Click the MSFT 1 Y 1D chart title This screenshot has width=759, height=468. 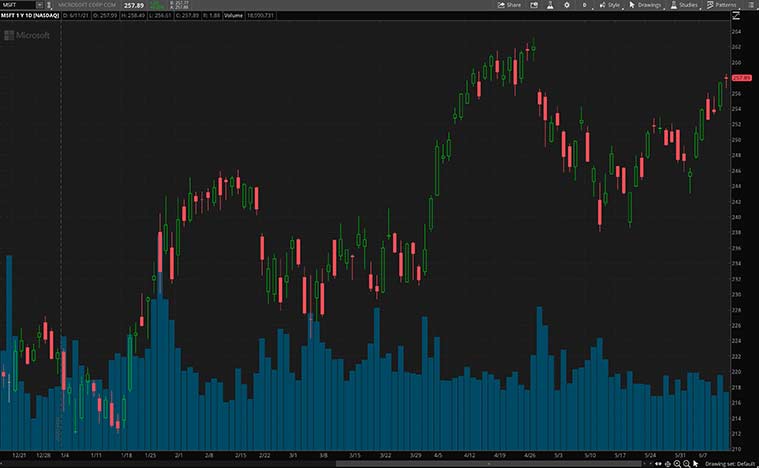(x=29, y=17)
